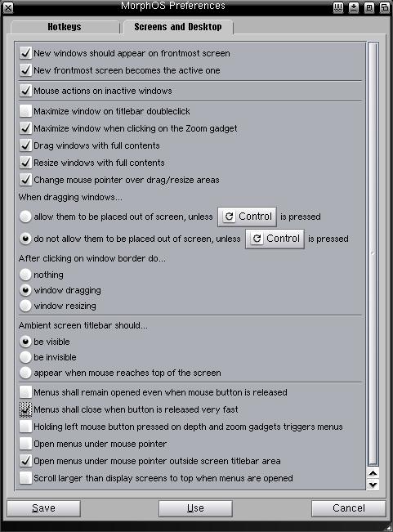Click the scrollbar up arrow

(373, 472)
